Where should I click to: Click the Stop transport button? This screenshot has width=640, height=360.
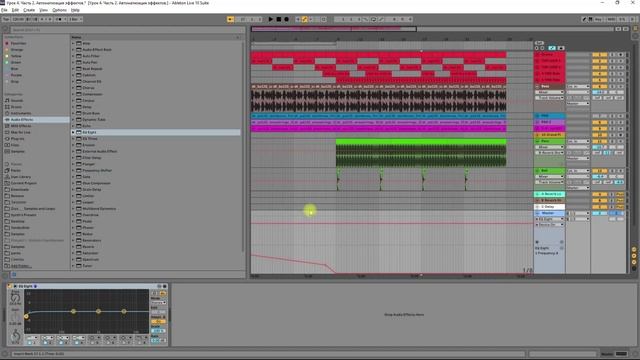(x=279, y=19)
